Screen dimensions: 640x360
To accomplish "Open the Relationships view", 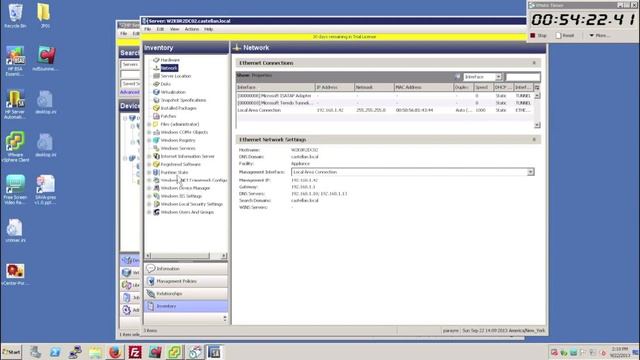I will click(186, 293).
